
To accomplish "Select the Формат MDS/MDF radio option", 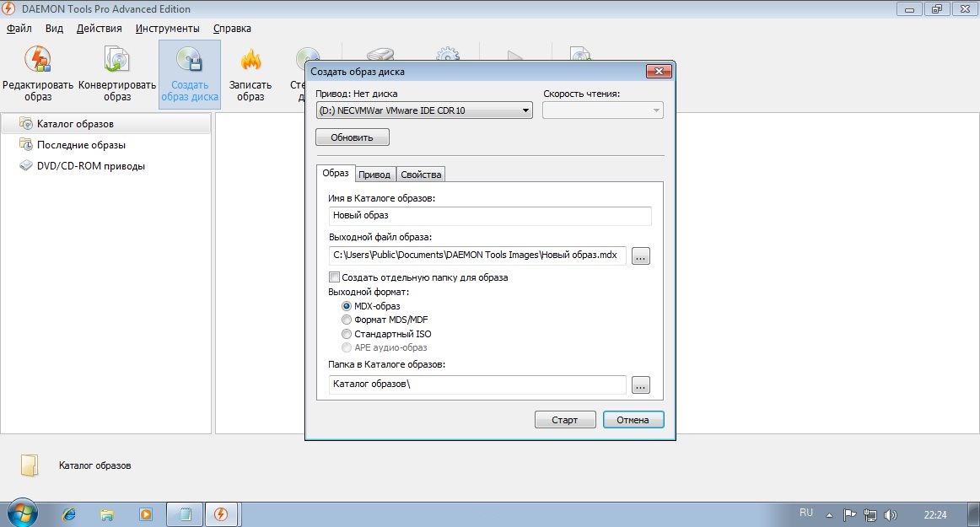I will tap(347, 320).
